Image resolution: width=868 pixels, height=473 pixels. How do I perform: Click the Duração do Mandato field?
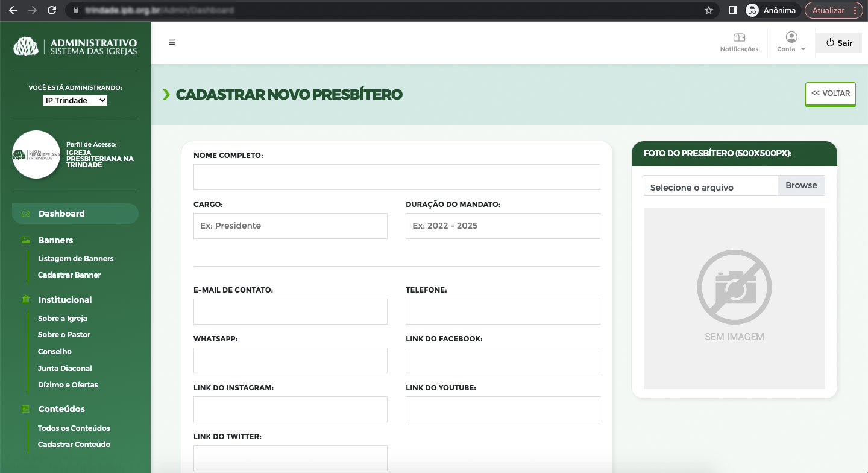[503, 226]
